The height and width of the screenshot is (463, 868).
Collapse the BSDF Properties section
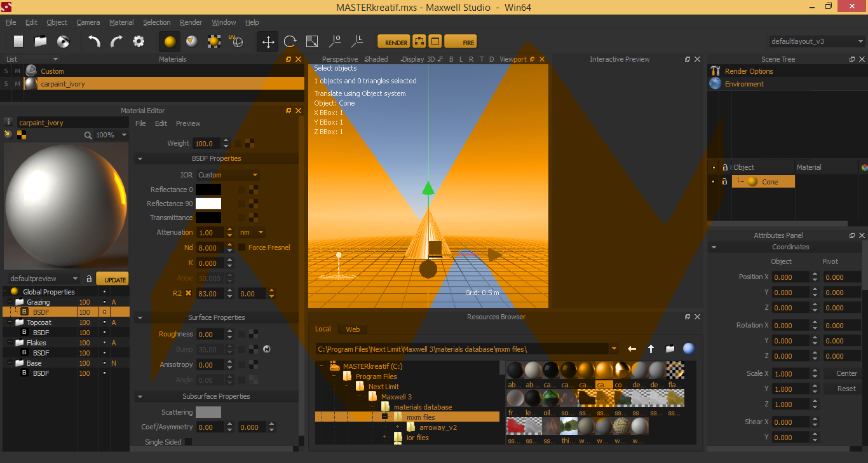point(140,158)
